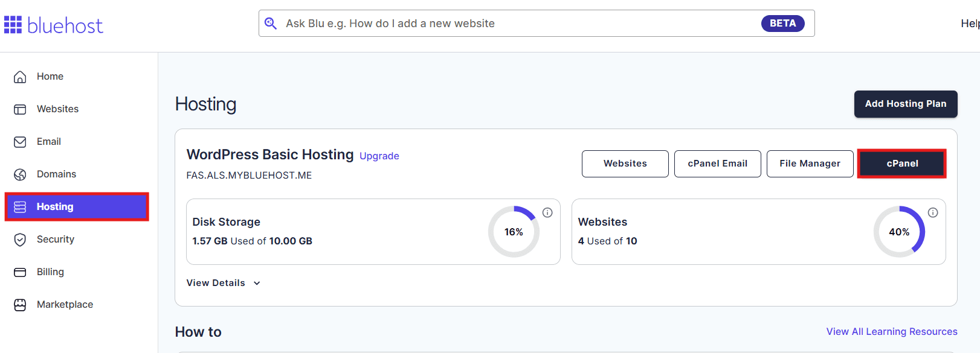The width and height of the screenshot is (980, 353).
Task: Click the How to heading
Action: click(x=198, y=332)
